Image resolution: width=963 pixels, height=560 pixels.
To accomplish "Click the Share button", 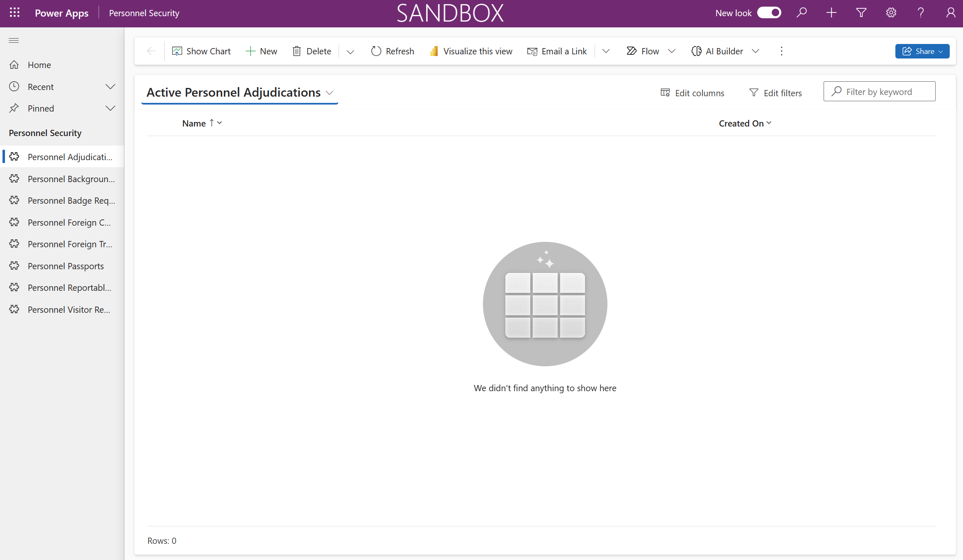I will pyautogui.click(x=922, y=51).
